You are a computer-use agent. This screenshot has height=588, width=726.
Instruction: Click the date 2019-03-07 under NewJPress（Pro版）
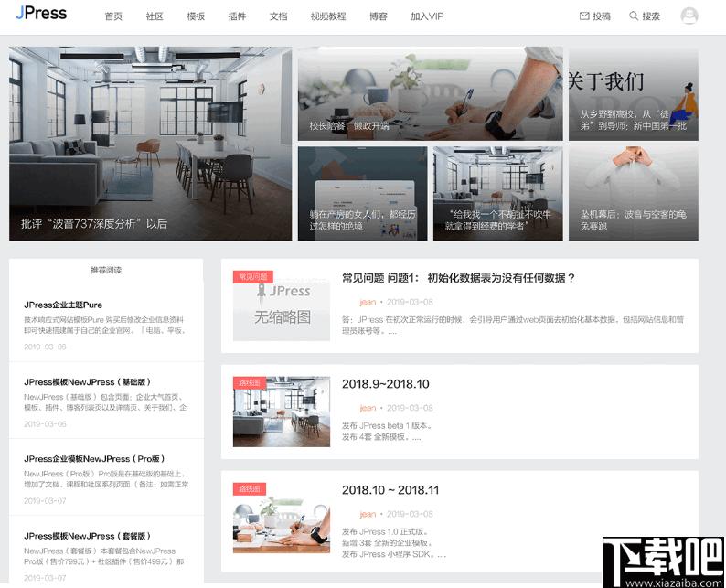point(45,501)
